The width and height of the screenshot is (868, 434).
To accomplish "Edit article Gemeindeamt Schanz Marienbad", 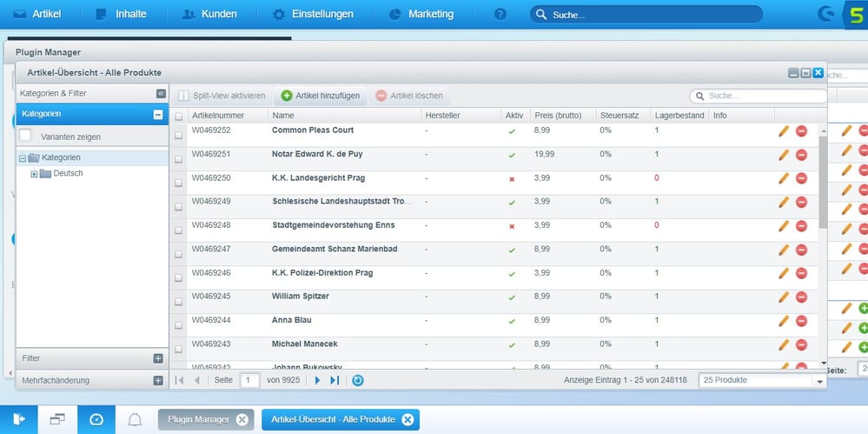I will click(784, 250).
